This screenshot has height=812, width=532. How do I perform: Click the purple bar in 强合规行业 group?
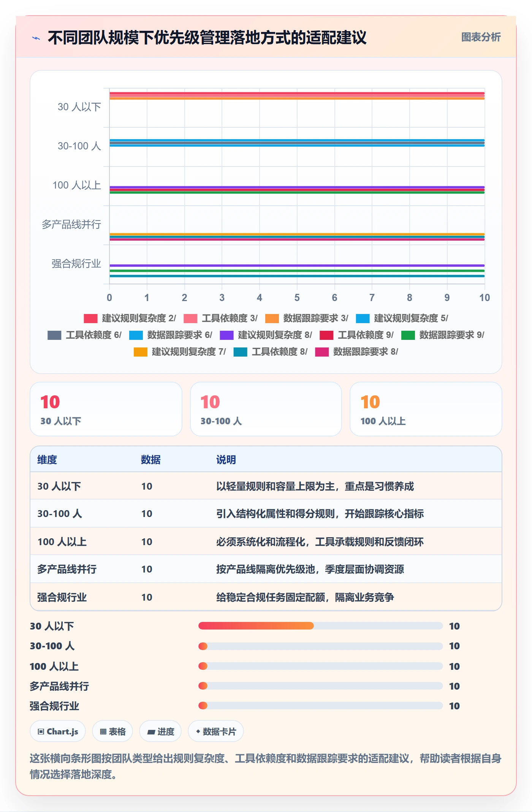pos(297,265)
